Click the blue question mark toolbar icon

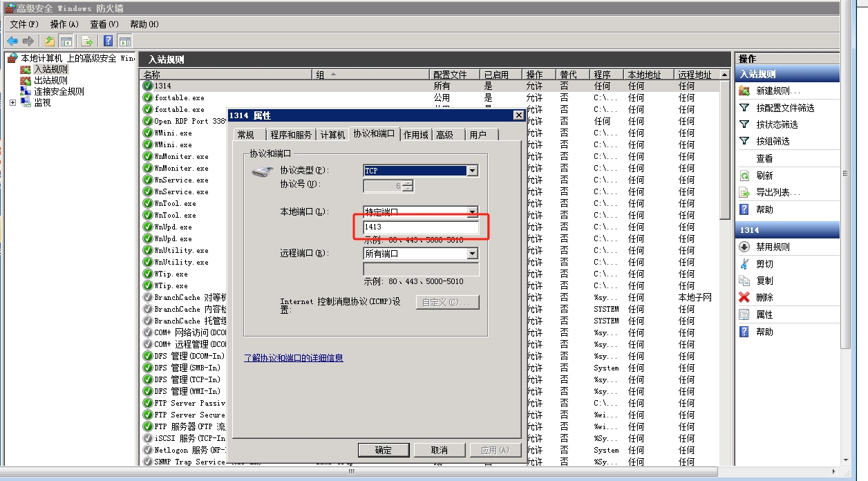tap(108, 41)
